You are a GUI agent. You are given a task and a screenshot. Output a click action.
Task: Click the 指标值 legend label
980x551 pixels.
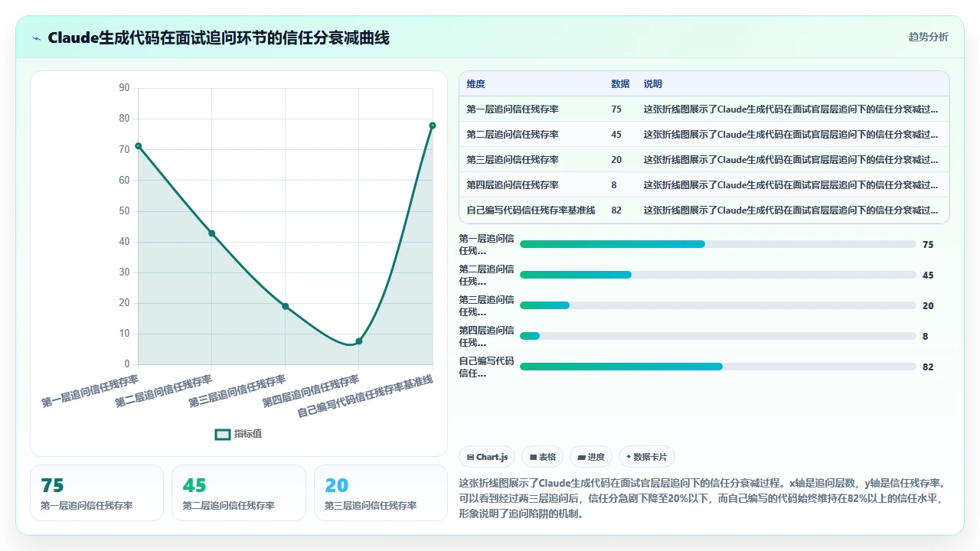(248, 434)
